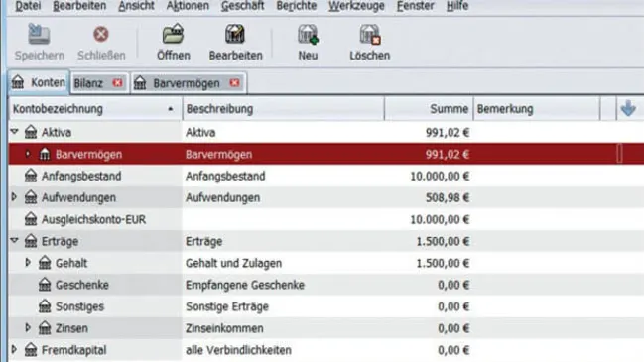Screen dimensions: 644x362
Task: Click description 'Zinseinkommen'
Action: click(x=224, y=328)
